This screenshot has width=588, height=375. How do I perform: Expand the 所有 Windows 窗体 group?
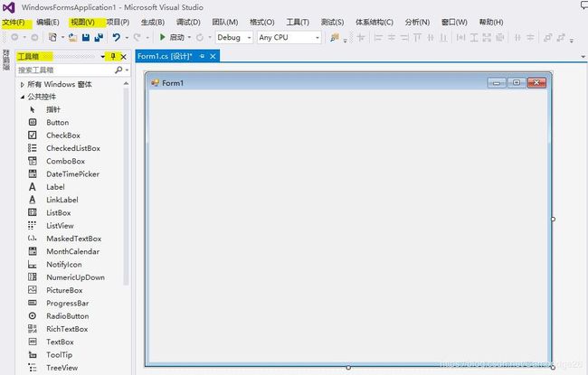[22, 85]
